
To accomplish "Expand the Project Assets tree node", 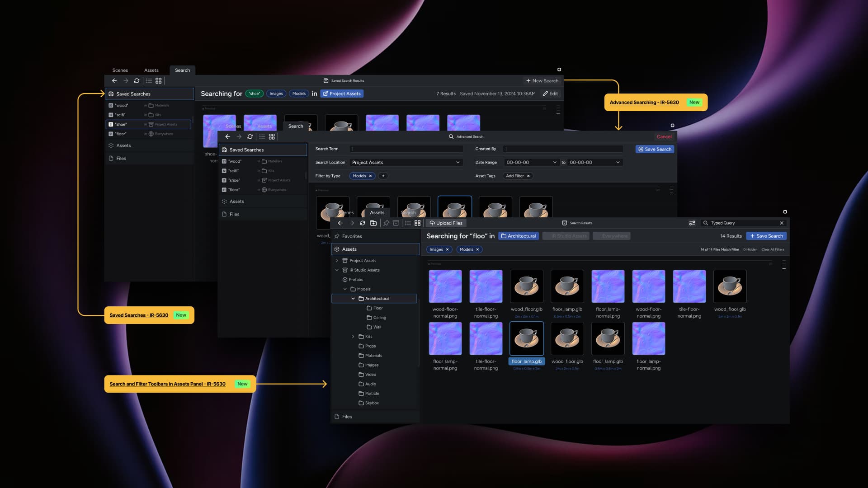I will pos(337,261).
